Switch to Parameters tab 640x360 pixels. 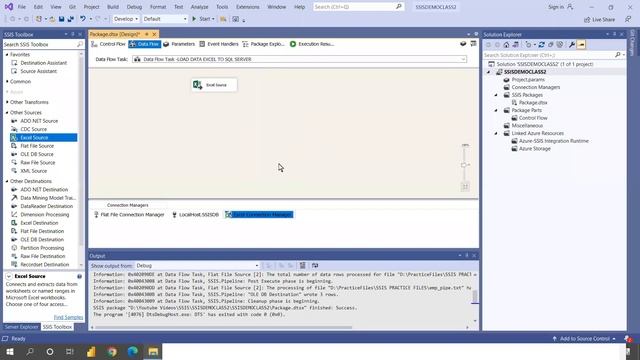179,44
